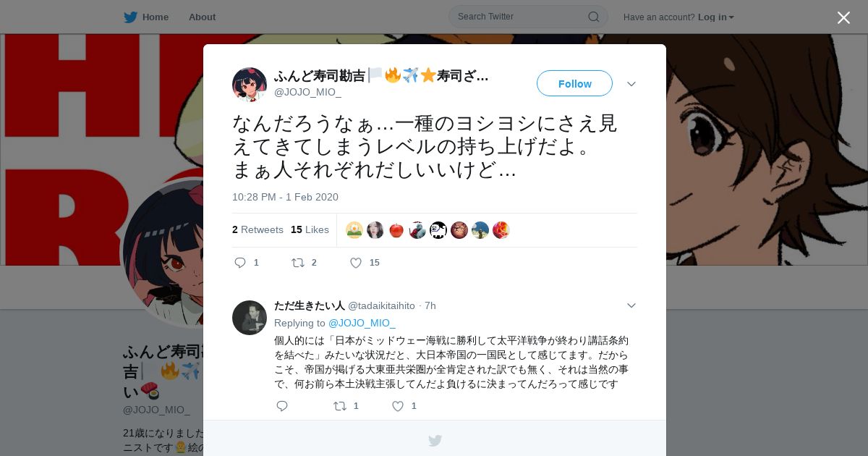Go to the About page
The image size is (868, 456).
pyautogui.click(x=202, y=17)
